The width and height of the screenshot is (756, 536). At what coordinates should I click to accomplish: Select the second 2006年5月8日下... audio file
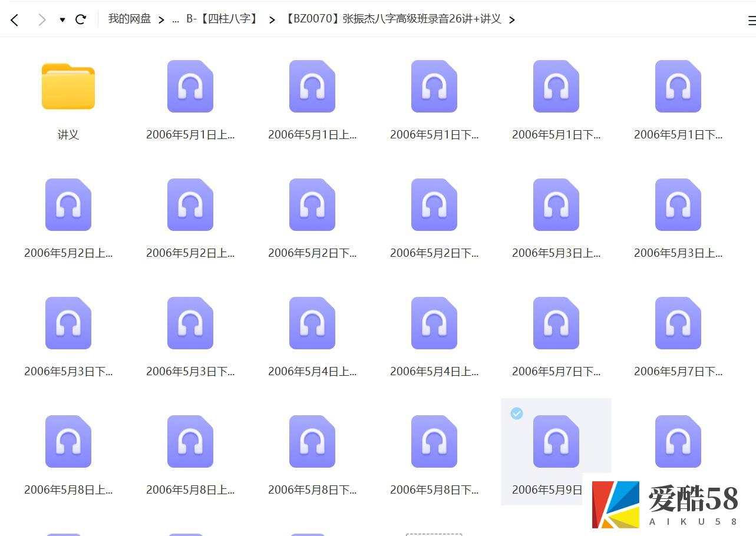point(434,442)
